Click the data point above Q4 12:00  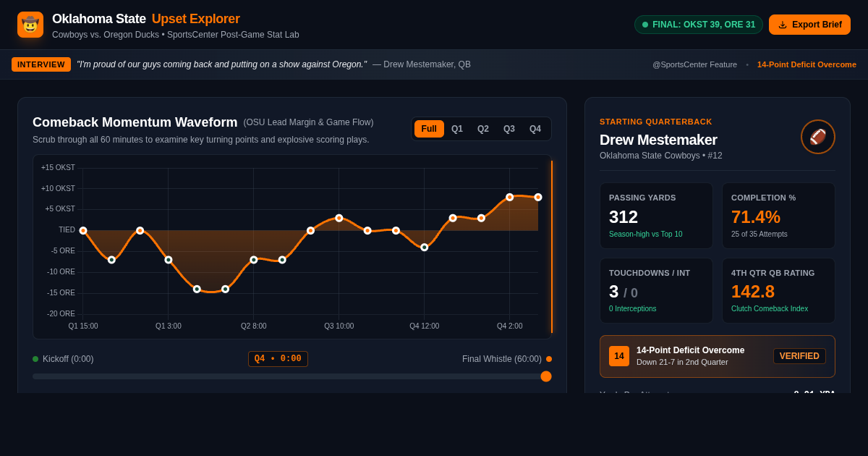424,248
